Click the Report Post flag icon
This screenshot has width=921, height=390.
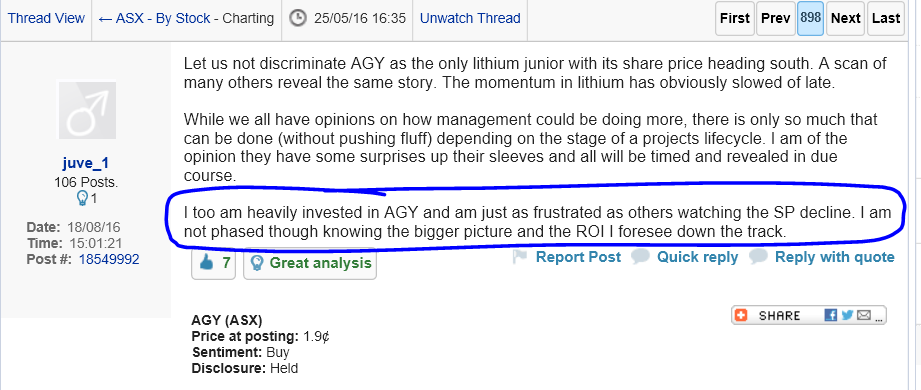520,257
